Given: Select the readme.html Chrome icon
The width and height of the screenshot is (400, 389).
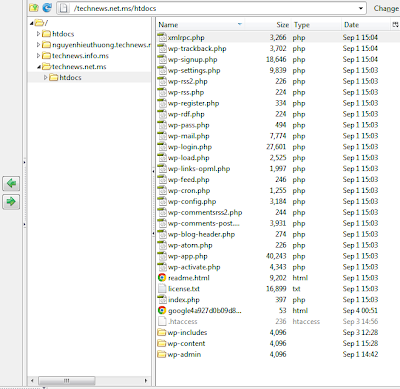Looking at the screenshot, I should pyautogui.click(x=162, y=278).
